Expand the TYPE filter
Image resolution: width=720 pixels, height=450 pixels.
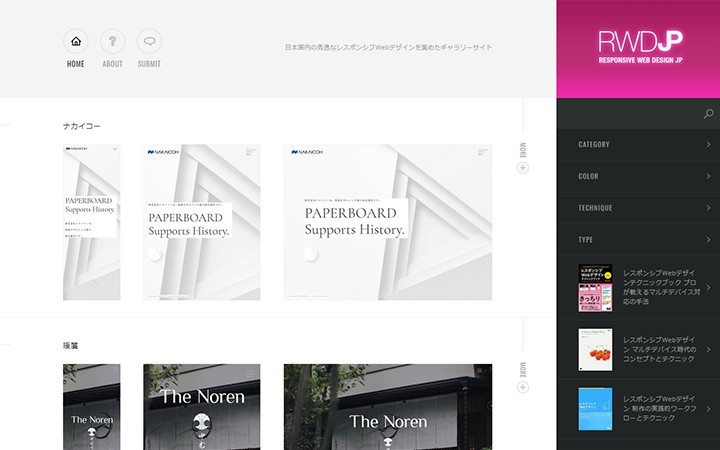coord(638,239)
